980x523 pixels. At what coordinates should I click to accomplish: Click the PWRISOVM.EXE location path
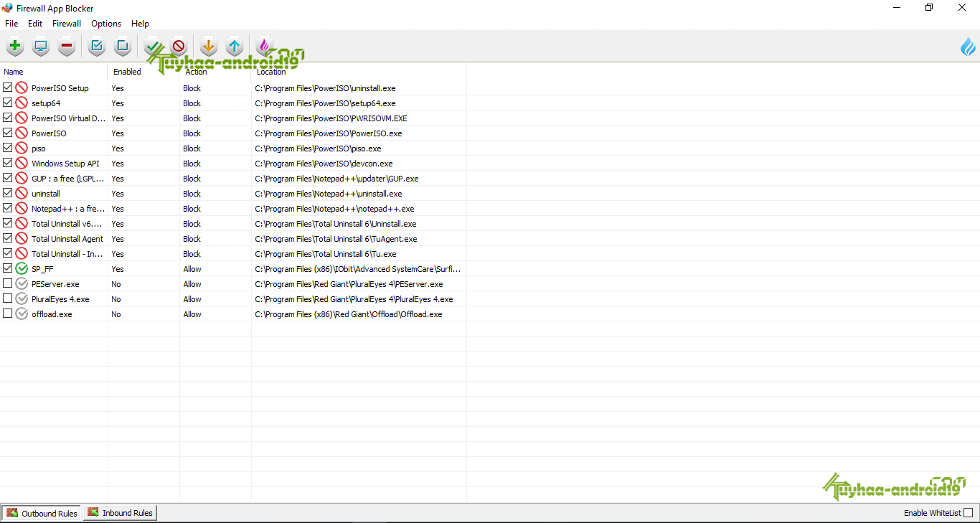pyautogui.click(x=331, y=118)
